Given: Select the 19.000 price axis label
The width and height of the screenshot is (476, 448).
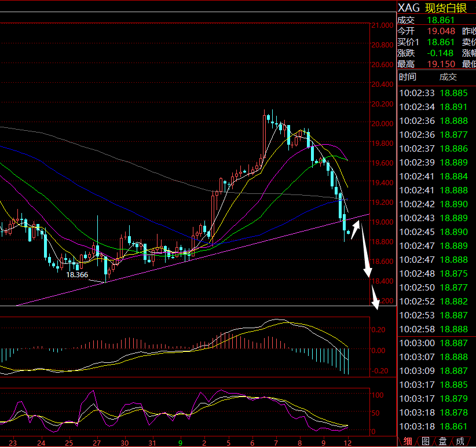Looking at the screenshot, I should [383, 222].
